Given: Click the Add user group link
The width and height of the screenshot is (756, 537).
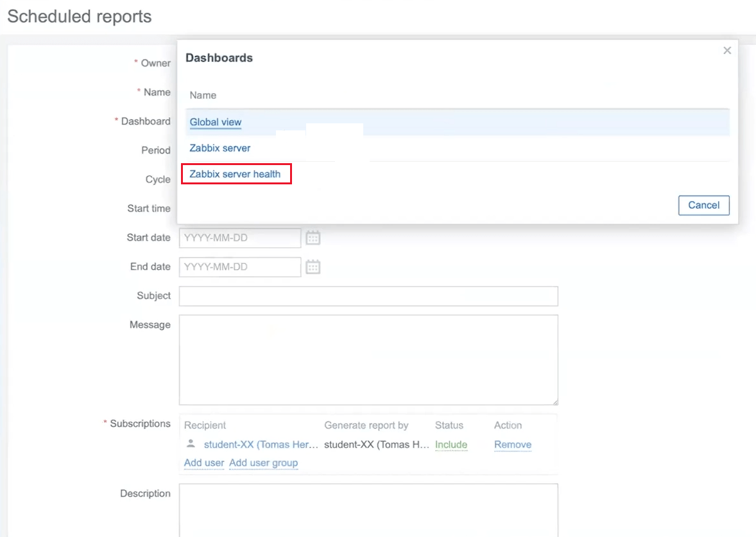Looking at the screenshot, I should (x=263, y=463).
